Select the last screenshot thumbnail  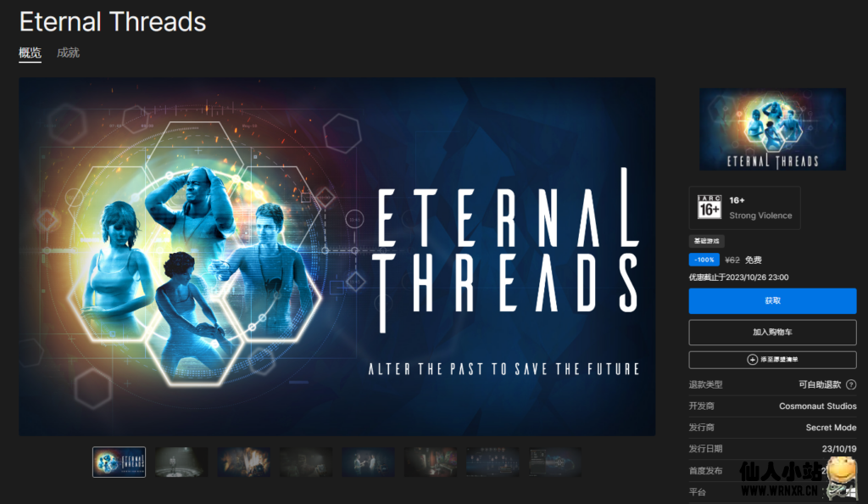click(554, 462)
